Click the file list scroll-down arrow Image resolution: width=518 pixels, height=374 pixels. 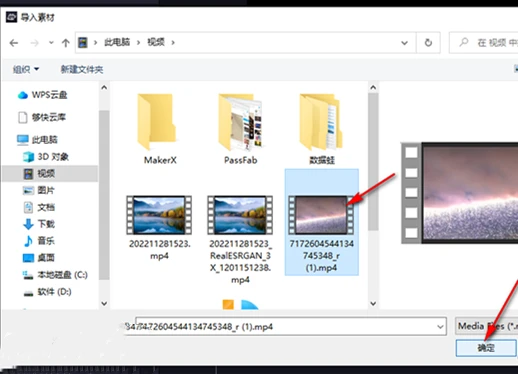pyautogui.click(x=373, y=304)
